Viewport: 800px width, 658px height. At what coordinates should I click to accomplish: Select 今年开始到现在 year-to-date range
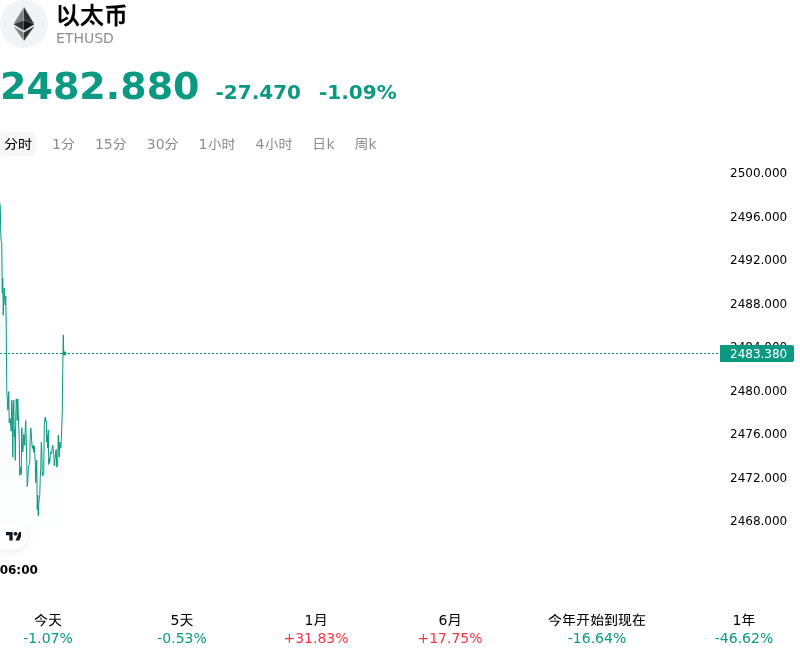[596, 629]
